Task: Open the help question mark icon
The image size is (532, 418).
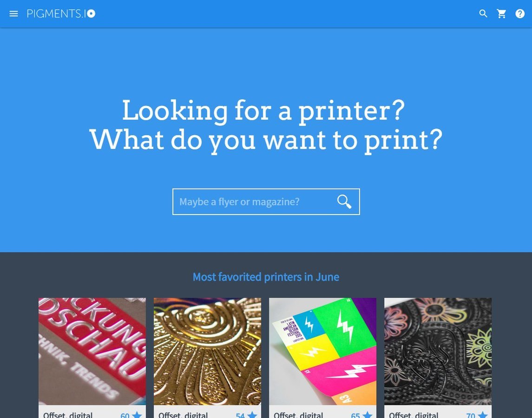Action: [x=520, y=13]
